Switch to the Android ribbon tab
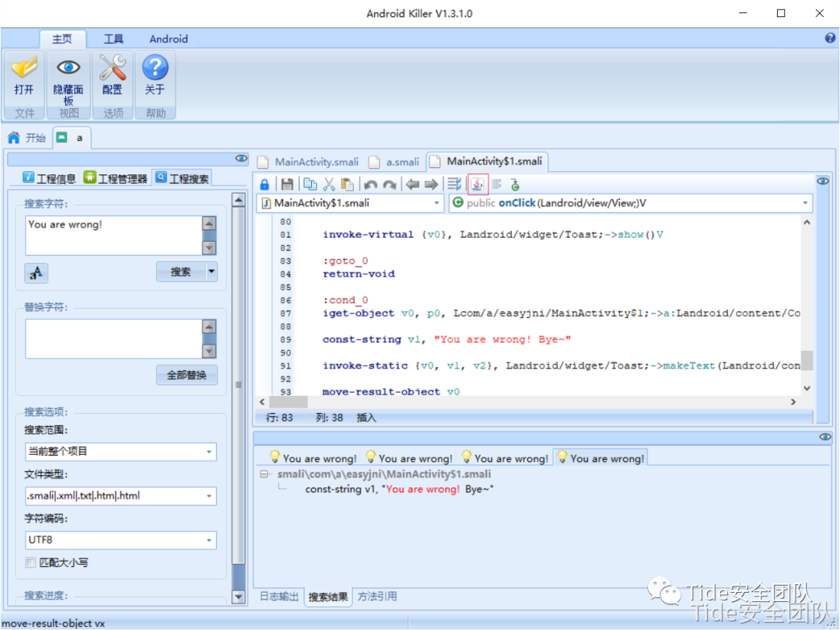The image size is (840, 630). 169,39
